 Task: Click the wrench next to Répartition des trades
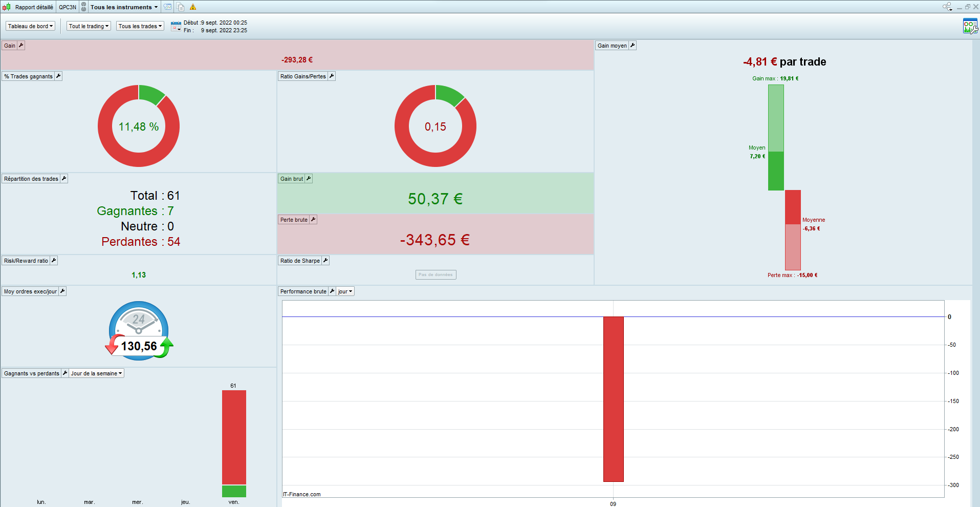pos(64,179)
